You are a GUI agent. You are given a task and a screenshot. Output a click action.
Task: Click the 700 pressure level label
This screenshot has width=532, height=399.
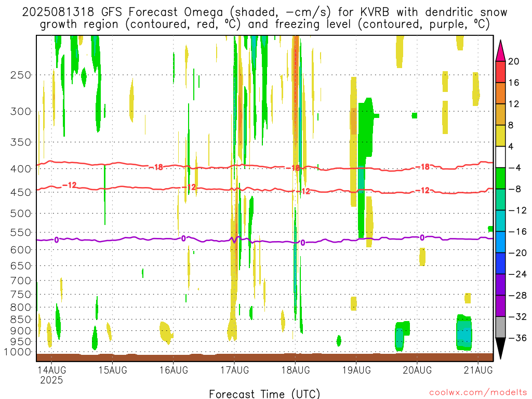21,281
